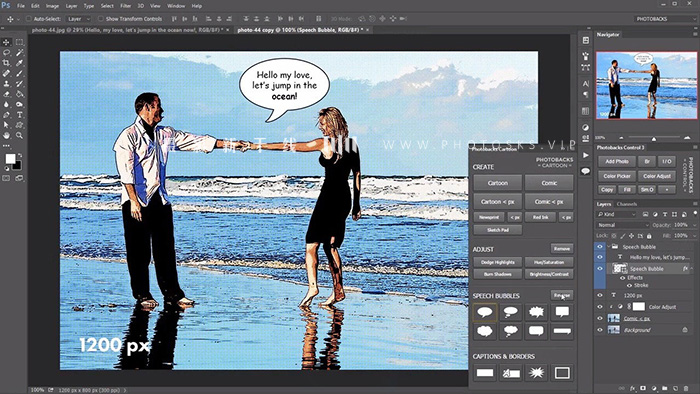This screenshot has height=394, width=700.
Task: Select the Horizontal Type tool
Action: coord(20,115)
